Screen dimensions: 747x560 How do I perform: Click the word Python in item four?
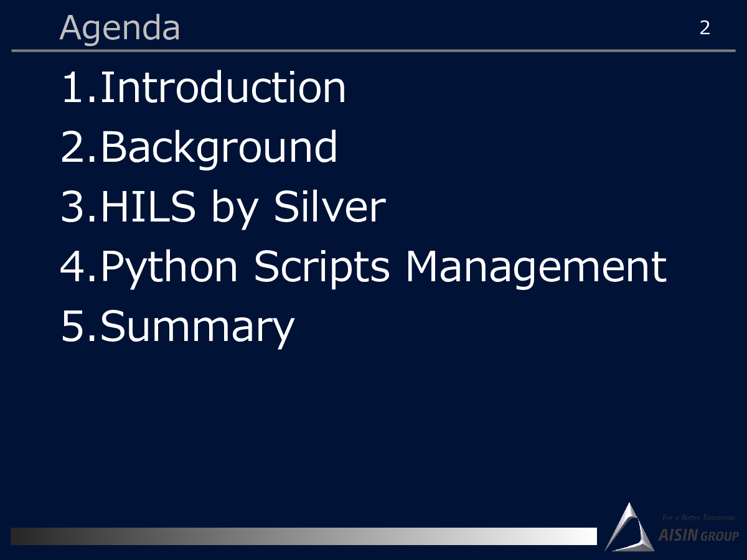(169, 269)
